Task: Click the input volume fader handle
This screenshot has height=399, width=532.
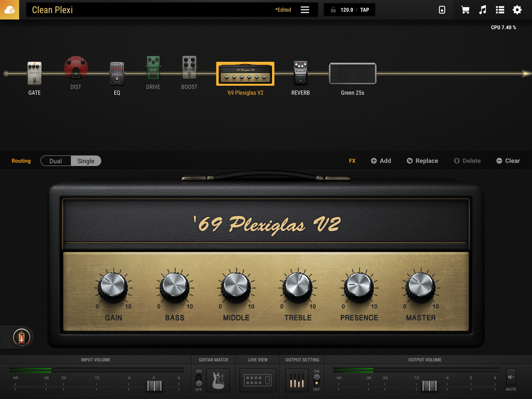Action: pos(154,386)
